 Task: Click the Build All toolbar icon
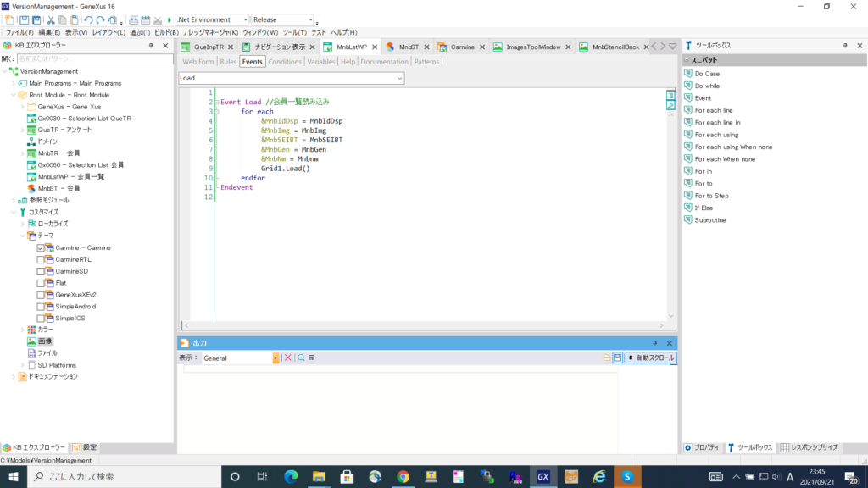click(133, 20)
